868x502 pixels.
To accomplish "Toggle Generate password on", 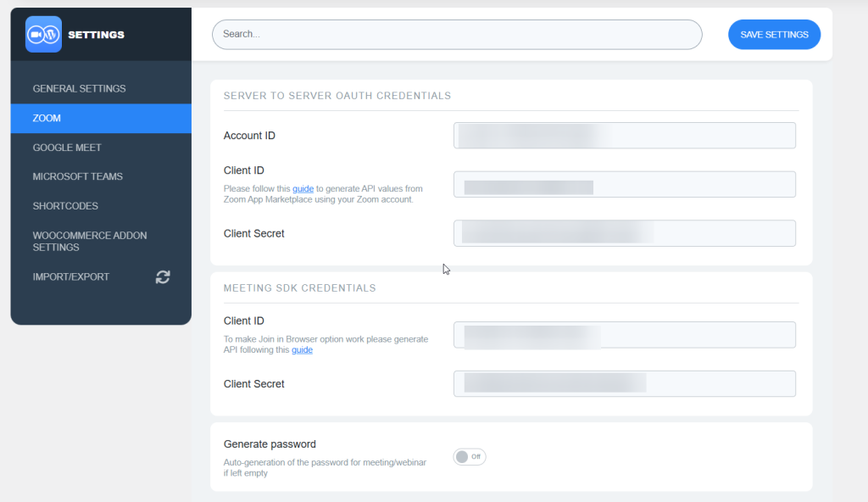I will pos(469,456).
